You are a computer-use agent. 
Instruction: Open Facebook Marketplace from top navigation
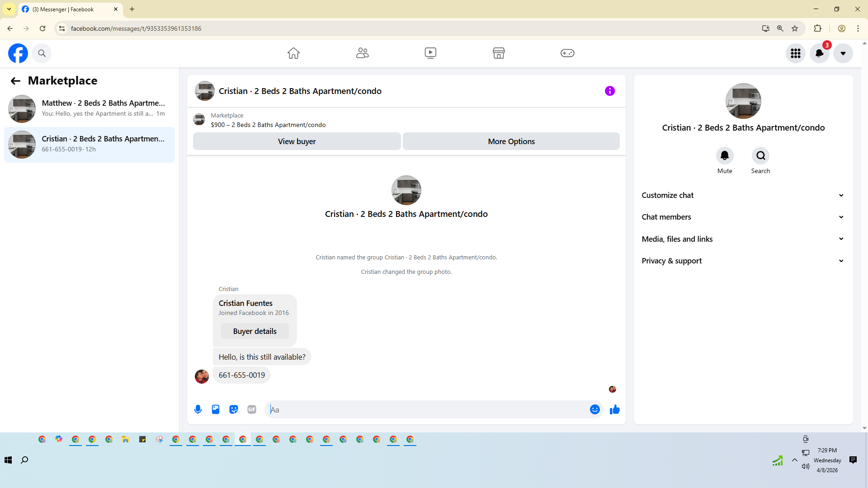(499, 53)
